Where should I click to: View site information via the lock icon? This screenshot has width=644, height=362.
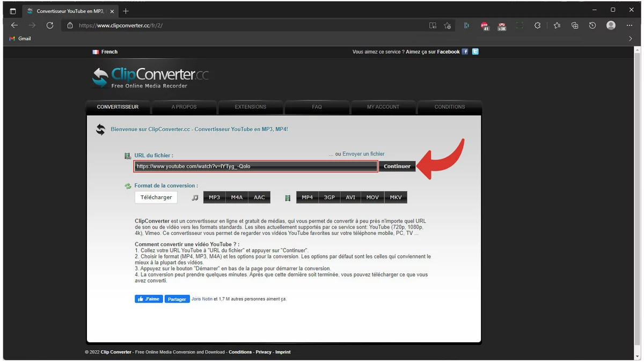coord(70,25)
